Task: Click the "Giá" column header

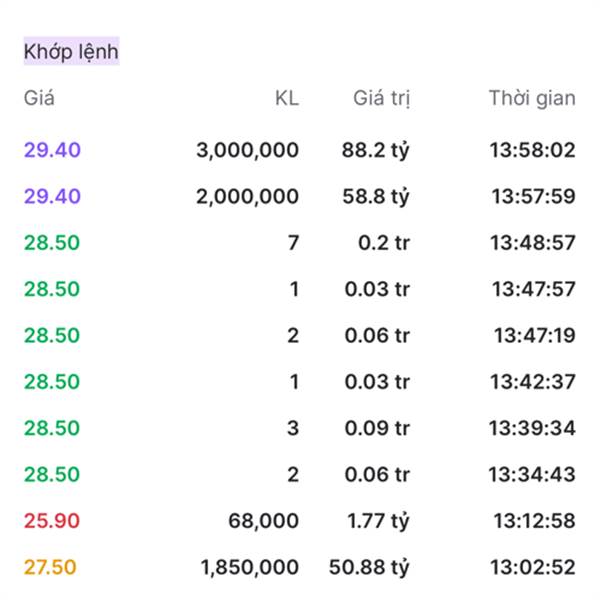Action: pyautogui.click(x=39, y=98)
